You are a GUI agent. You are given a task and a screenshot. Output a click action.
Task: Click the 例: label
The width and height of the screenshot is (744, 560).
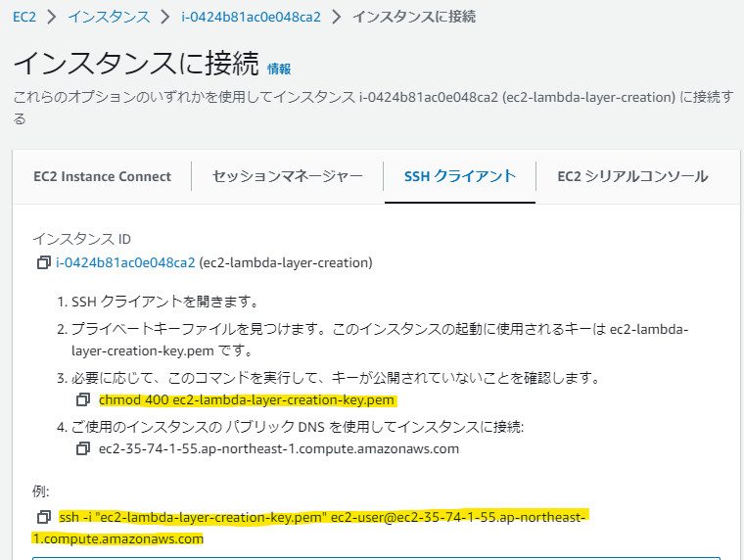pyautogui.click(x=41, y=491)
